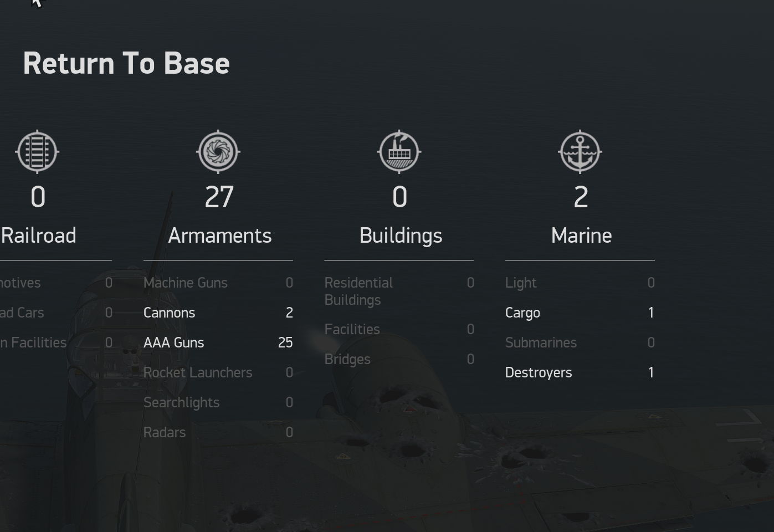The image size is (774, 532).
Task: Click the Machine Guns entry
Action: coord(186,283)
